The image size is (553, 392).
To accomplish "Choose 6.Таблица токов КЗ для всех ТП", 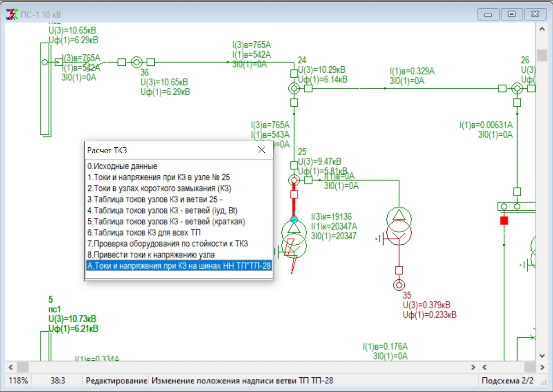I will pos(144,232).
